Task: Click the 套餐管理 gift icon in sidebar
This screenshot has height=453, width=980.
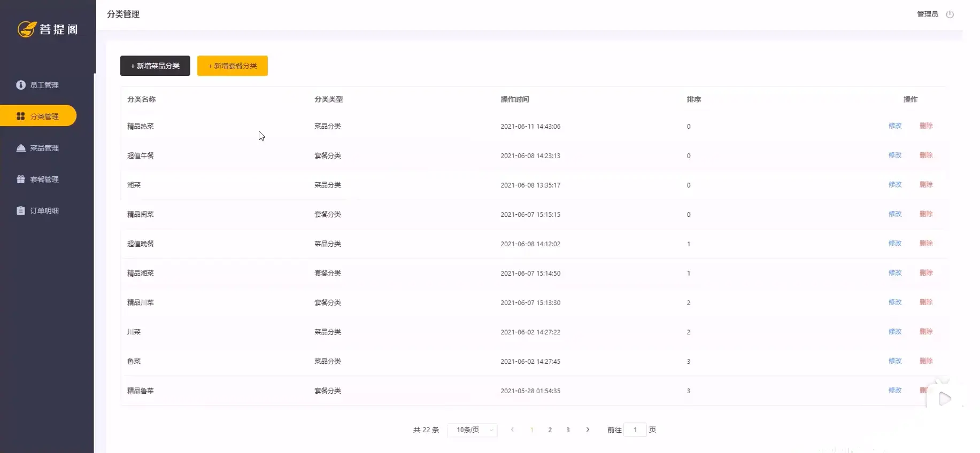Action: point(21,179)
